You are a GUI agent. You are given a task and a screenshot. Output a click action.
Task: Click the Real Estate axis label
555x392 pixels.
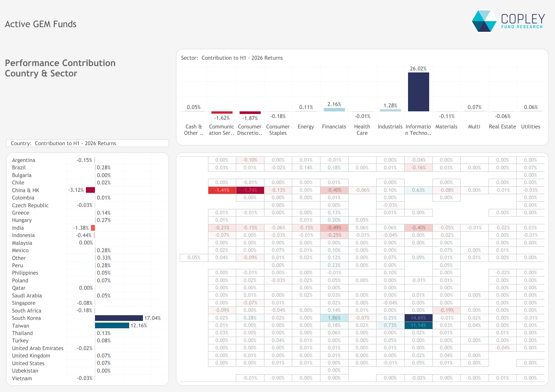(x=502, y=127)
